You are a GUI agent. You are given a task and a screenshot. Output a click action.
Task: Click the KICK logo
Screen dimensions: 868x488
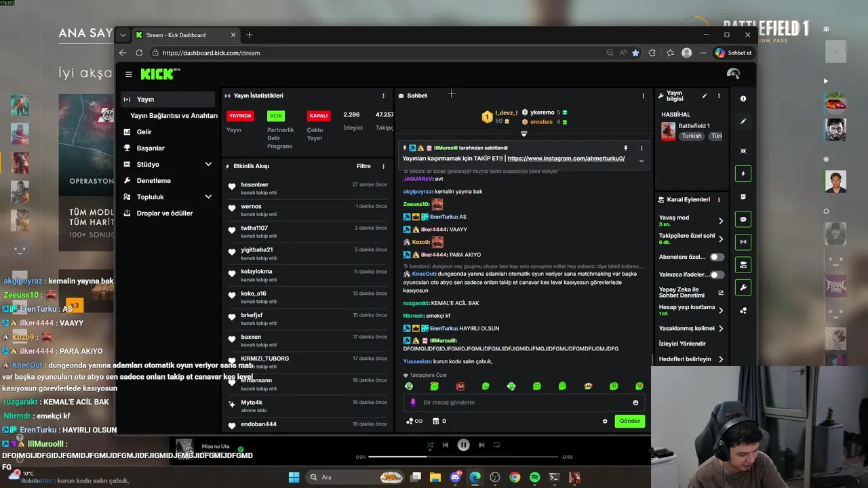coord(160,74)
